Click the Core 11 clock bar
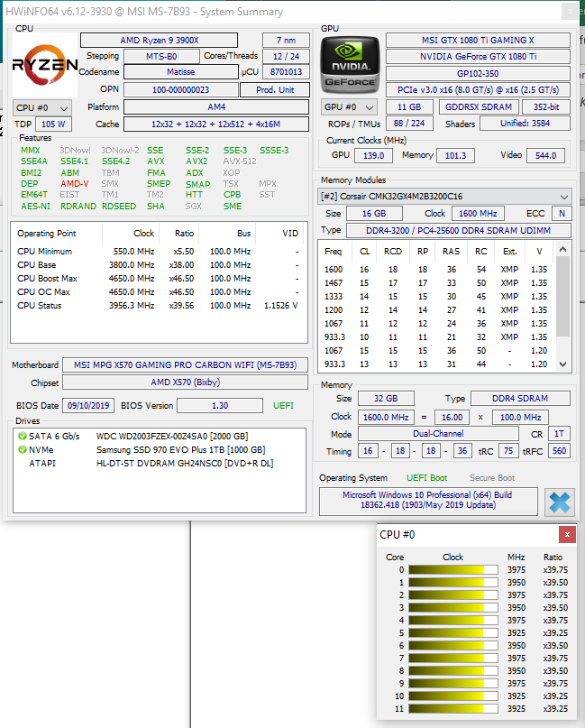Viewport: 585px width, 728px height. pyautogui.click(x=453, y=708)
